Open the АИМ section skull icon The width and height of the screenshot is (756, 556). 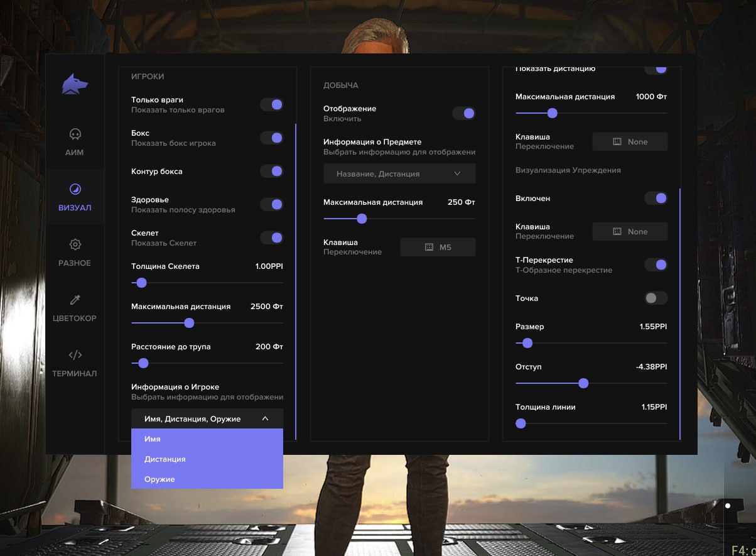coord(75,134)
